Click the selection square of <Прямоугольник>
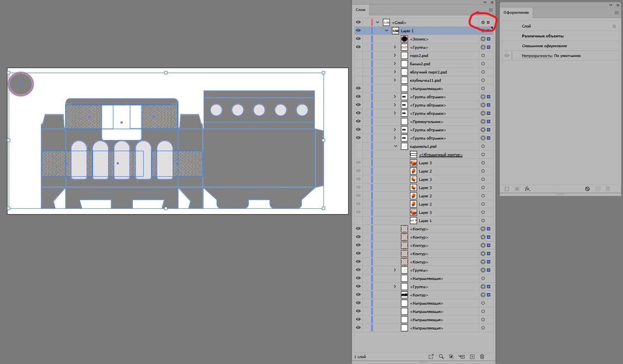 tap(488, 122)
